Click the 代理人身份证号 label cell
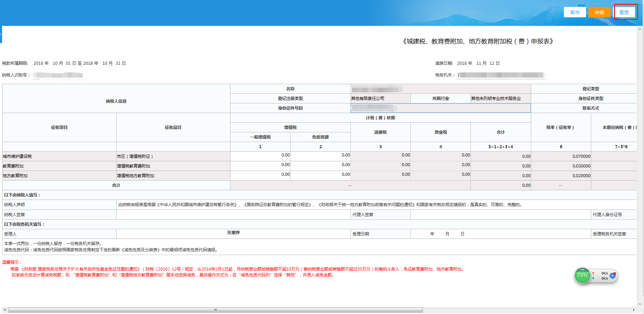The image size is (644, 314). coord(614,214)
